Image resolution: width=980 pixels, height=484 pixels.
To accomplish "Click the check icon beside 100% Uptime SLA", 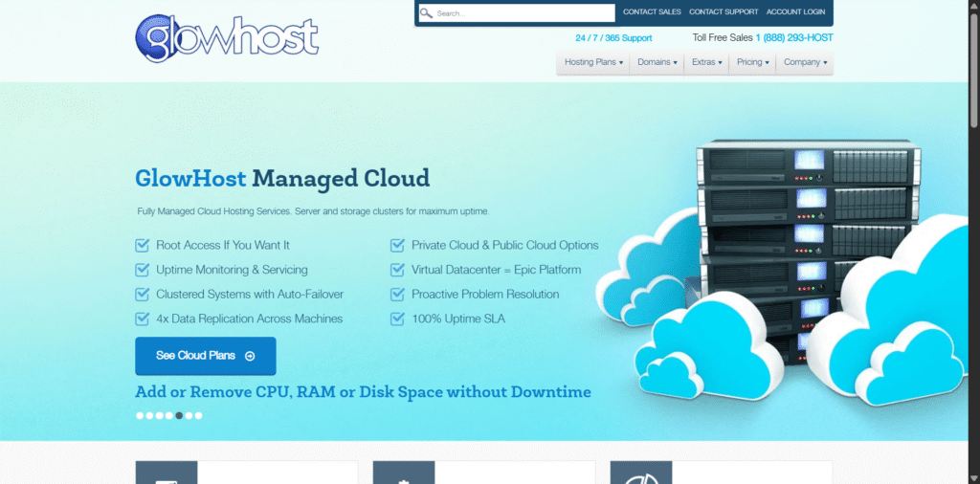I will coord(397,319).
